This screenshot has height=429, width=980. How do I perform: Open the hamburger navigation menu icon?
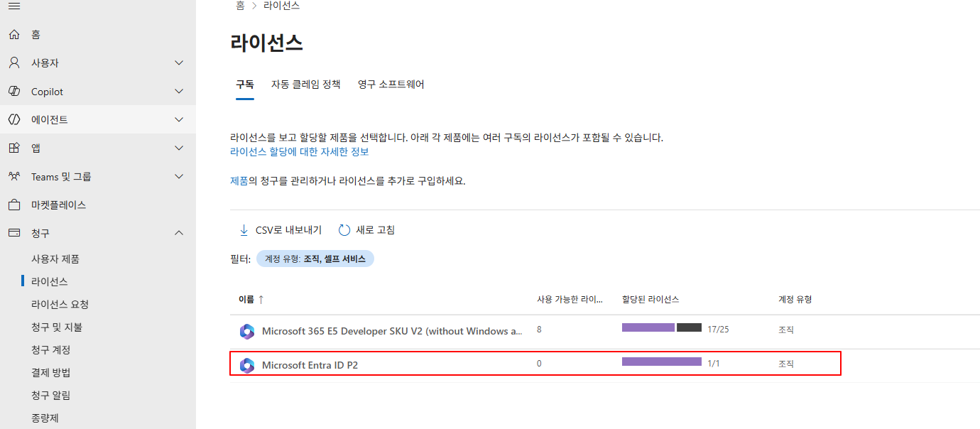pos(14,6)
